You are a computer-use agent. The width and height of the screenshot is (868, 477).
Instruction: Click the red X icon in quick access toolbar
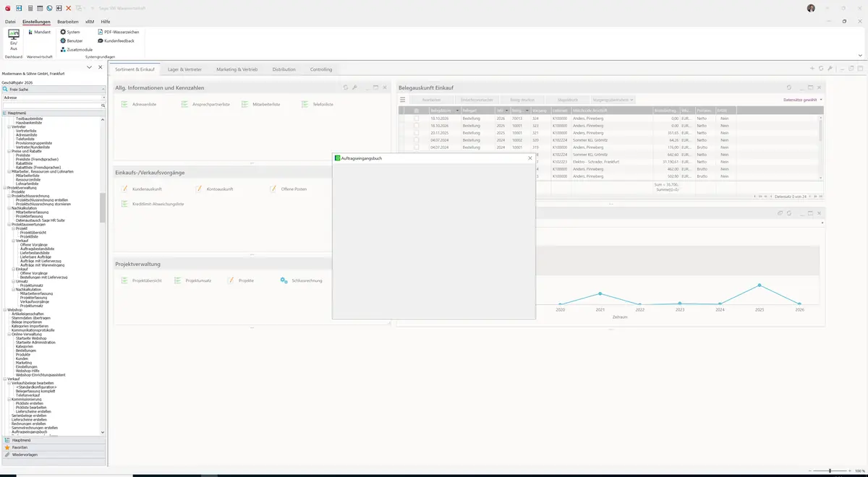(x=69, y=8)
